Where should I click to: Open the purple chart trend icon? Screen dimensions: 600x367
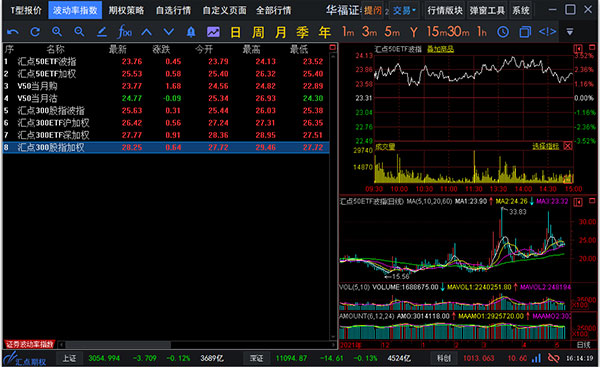[214, 32]
